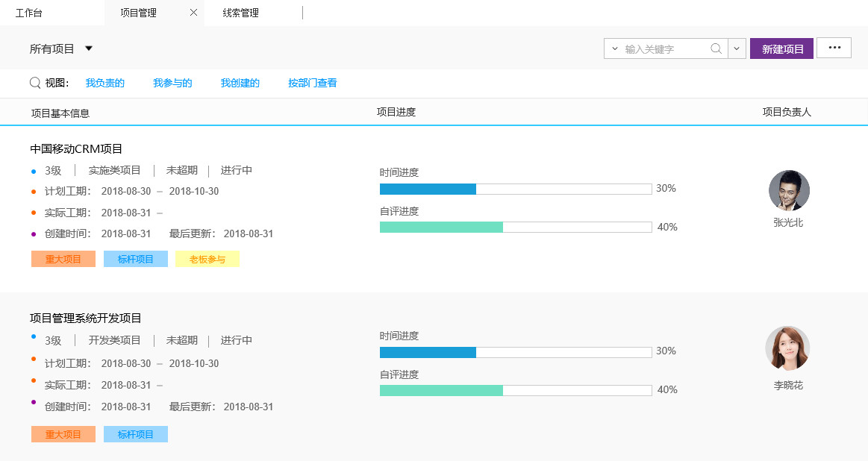The height and width of the screenshot is (461, 868).
Task: Expand the 所有项目 dropdown arrow
Action: [89, 48]
